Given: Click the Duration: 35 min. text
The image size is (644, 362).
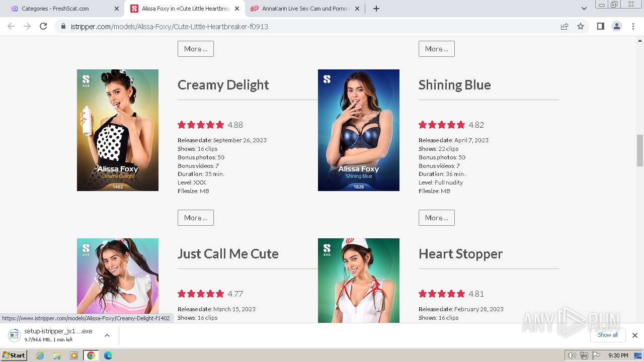Looking at the screenshot, I should [201, 174].
